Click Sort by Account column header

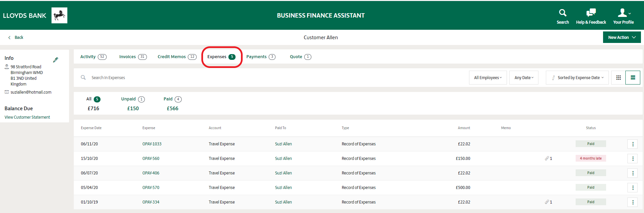point(215,128)
